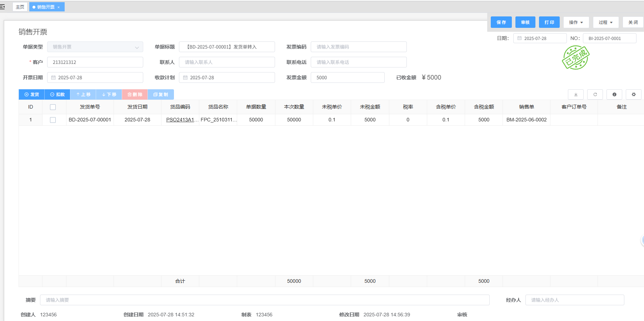Screen dimensions: 644x321
Task: Click the 摘要 input field
Action: click(264, 300)
